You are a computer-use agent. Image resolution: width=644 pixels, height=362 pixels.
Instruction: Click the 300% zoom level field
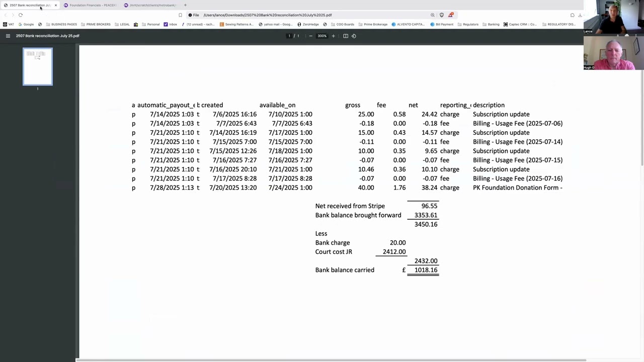tap(322, 36)
